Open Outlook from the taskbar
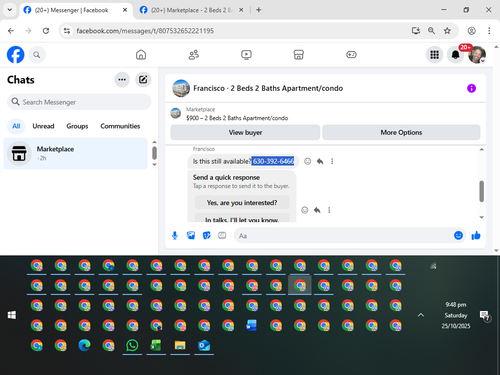This screenshot has width=500, height=375. pyautogui.click(x=204, y=345)
